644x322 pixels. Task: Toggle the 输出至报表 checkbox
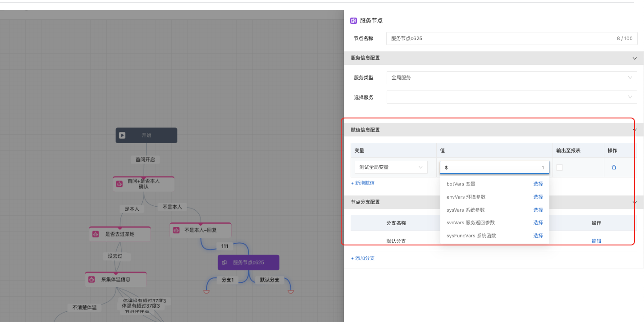(x=559, y=167)
